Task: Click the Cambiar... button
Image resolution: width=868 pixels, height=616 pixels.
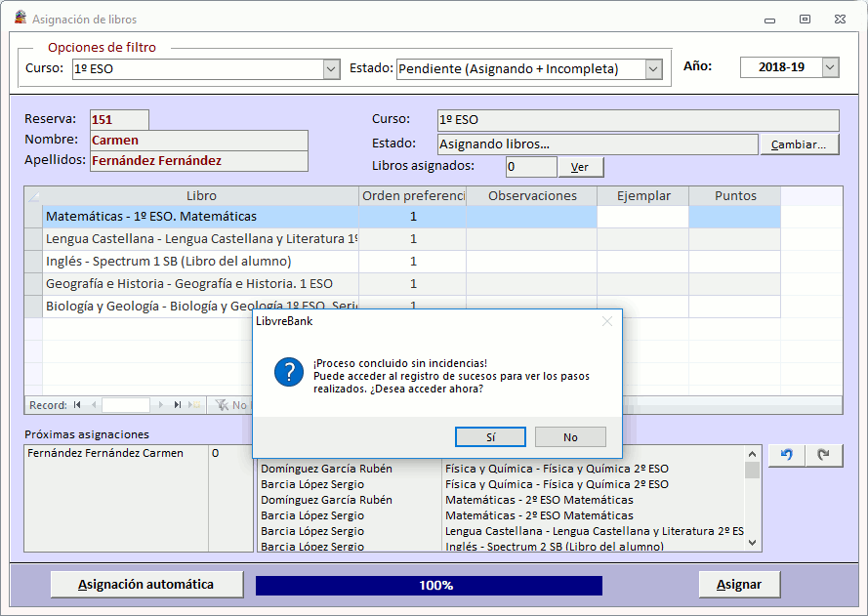Action: (801, 143)
